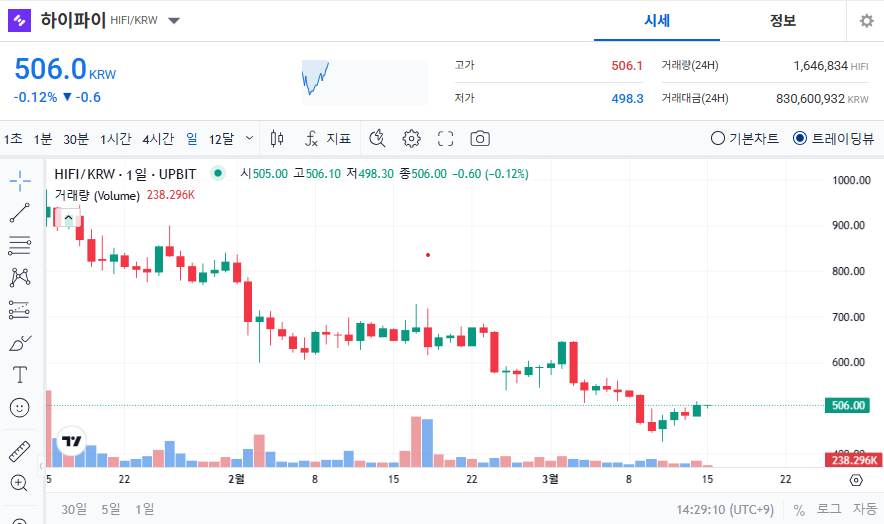Toggle 로그 logarithmic scale
Viewport: 884px width, 524px height.
tap(829, 509)
